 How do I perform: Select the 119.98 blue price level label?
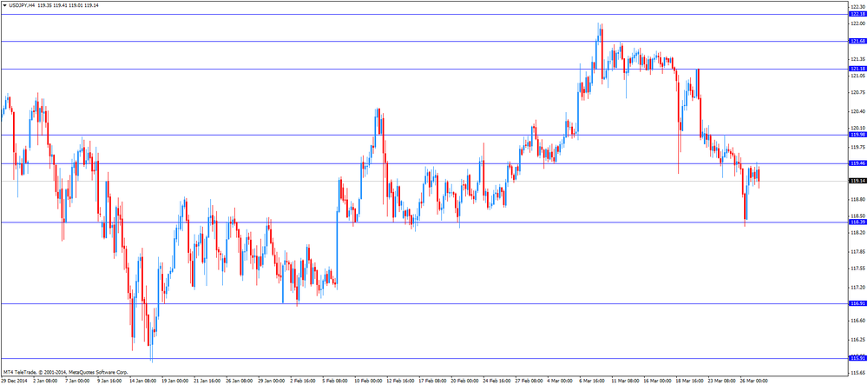click(x=858, y=135)
